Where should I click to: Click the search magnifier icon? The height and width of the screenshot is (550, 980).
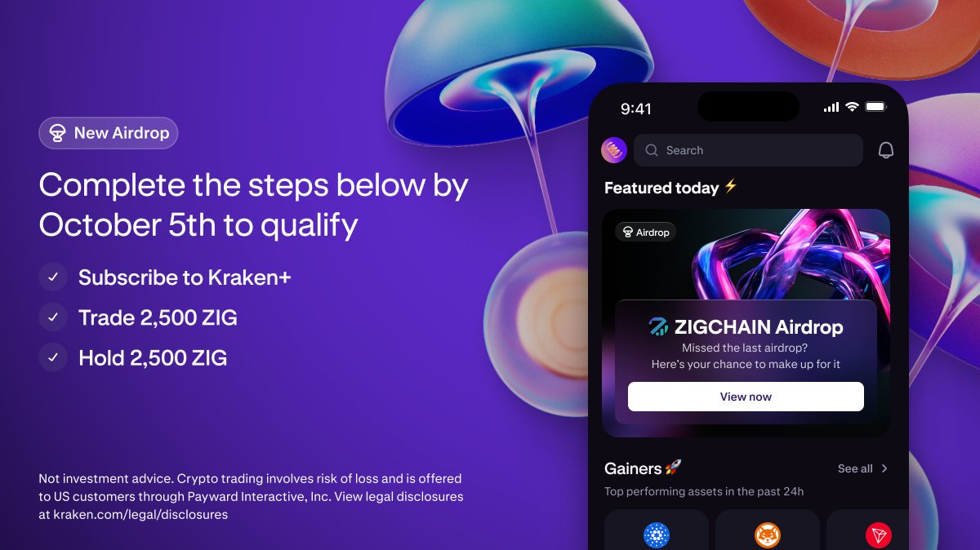(652, 150)
